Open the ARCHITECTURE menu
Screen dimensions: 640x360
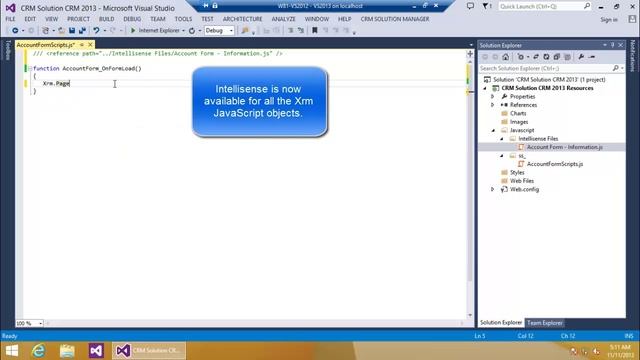(x=242, y=19)
